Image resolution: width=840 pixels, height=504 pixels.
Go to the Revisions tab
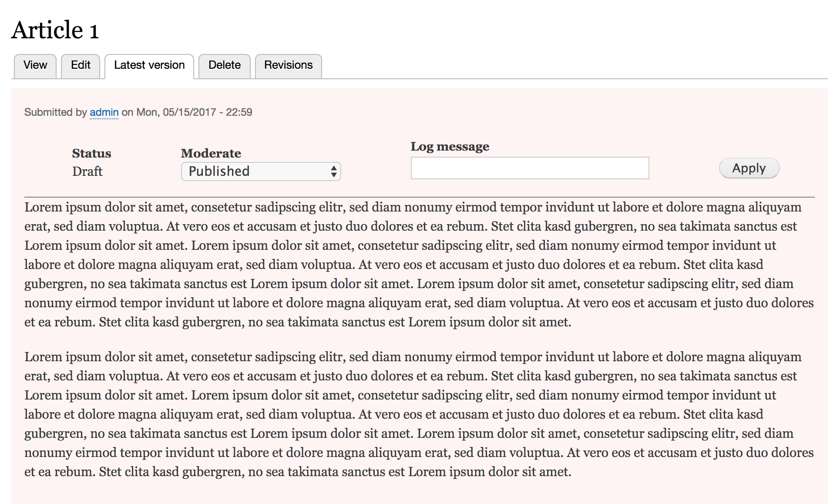click(288, 66)
